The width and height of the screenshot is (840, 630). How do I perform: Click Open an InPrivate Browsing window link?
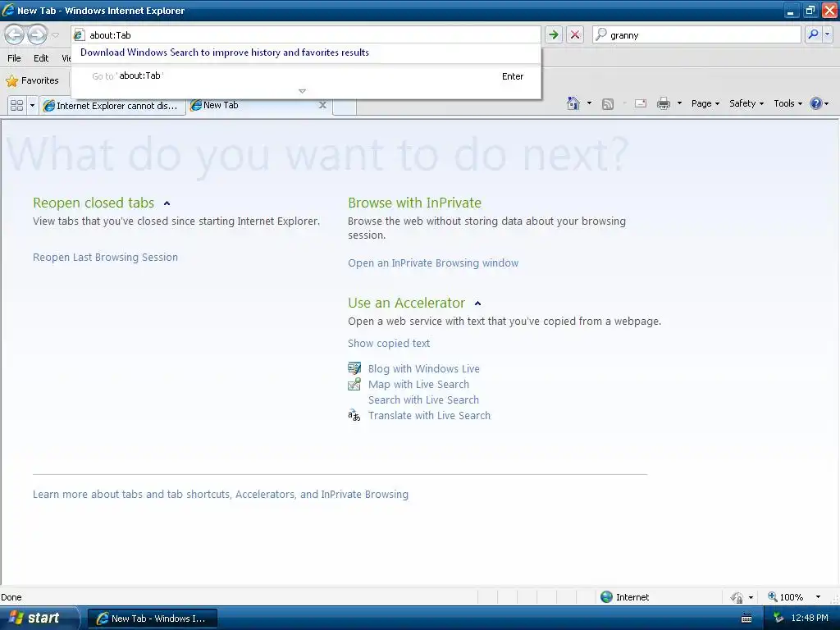[x=433, y=263]
